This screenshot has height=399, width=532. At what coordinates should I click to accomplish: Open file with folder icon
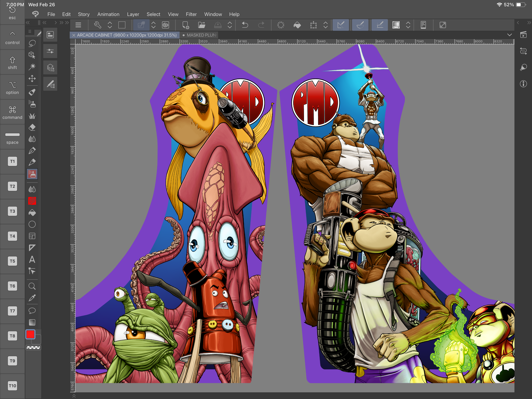pos(202,25)
